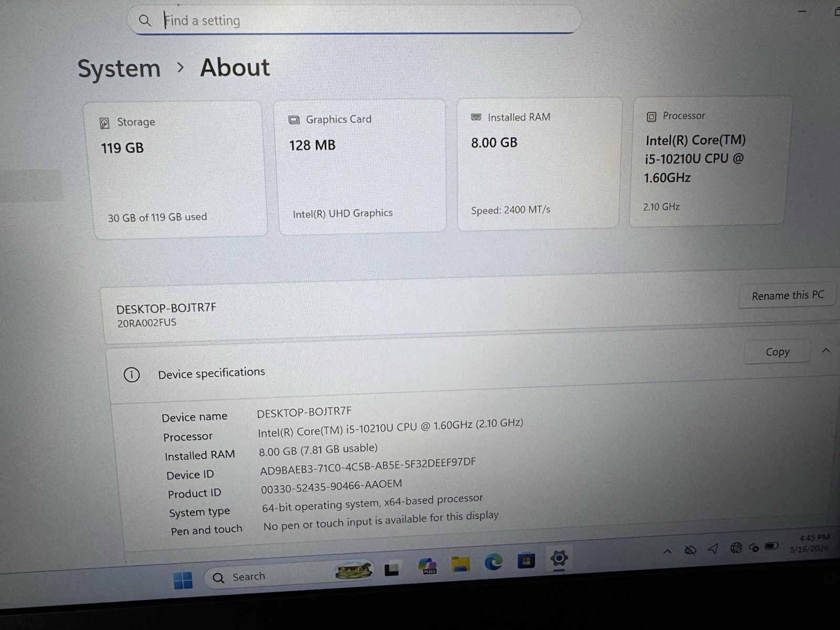The width and height of the screenshot is (840, 630).
Task: Click the Processor chip icon
Action: [x=652, y=117]
